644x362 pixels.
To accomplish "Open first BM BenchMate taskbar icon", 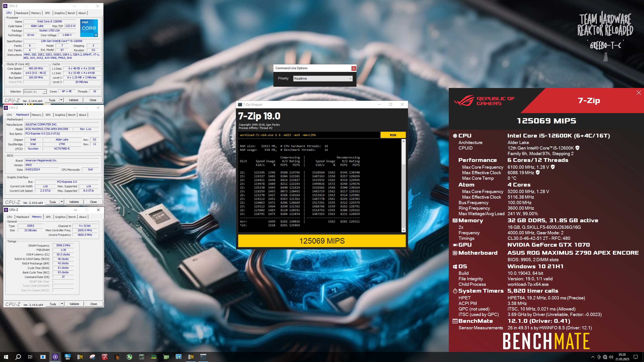I will click(x=80, y=357).
